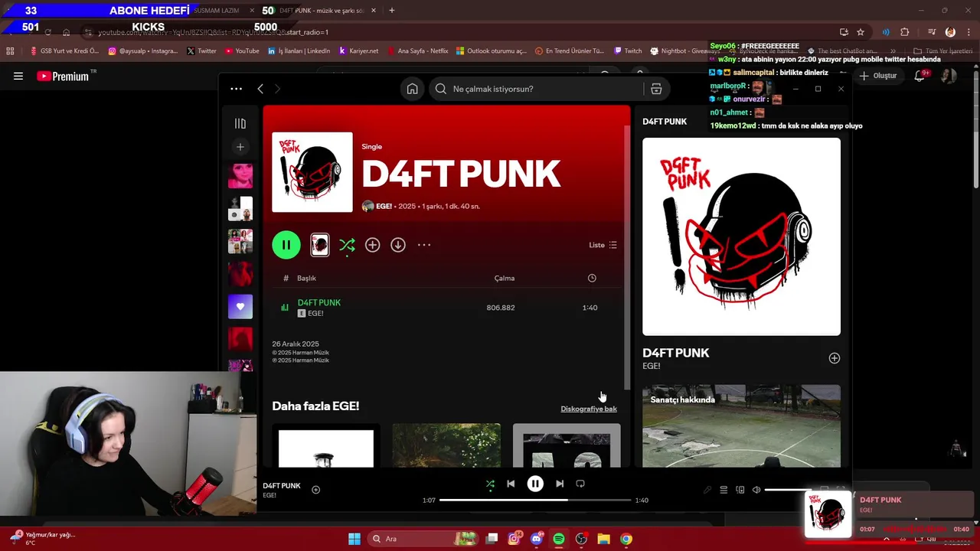
Task: Open Spotify's three-dot app menu
Action: pyautogui.click(x=236, y=89)
